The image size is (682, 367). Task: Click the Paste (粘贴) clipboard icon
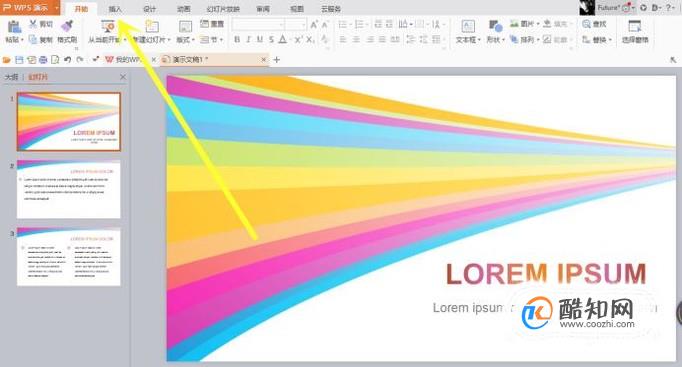click(x=14, y=27)
